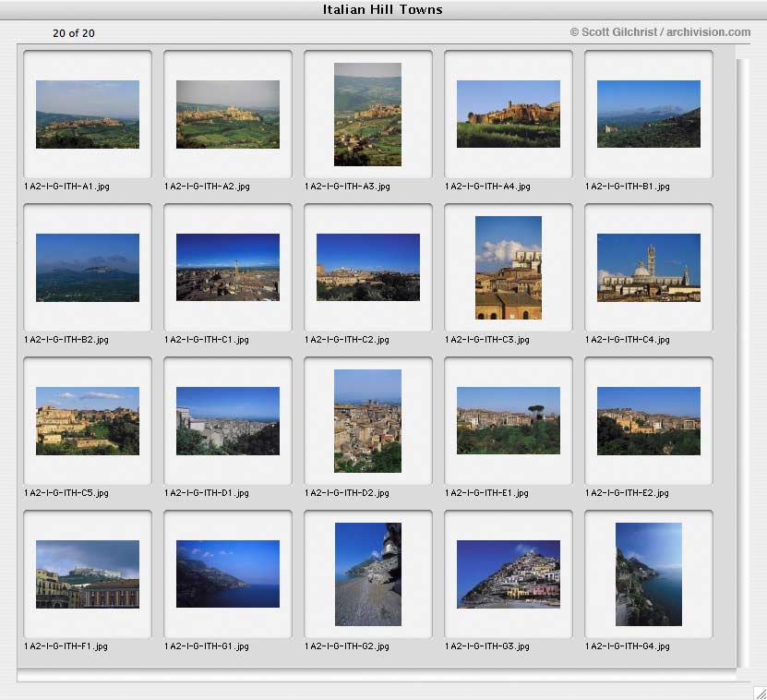Click the filename label 1A2-I-G-ITH-G3.jpg
Image resolution: width=767 pixels, height=700 pixels.
(x=487, y=646)
